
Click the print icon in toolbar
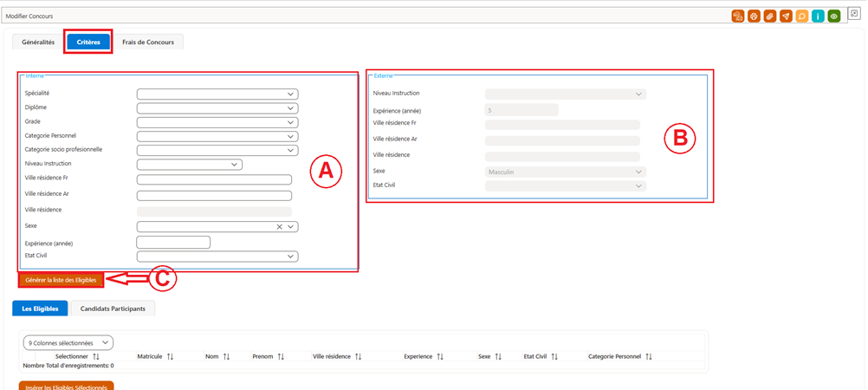click(x=754, y=16)
